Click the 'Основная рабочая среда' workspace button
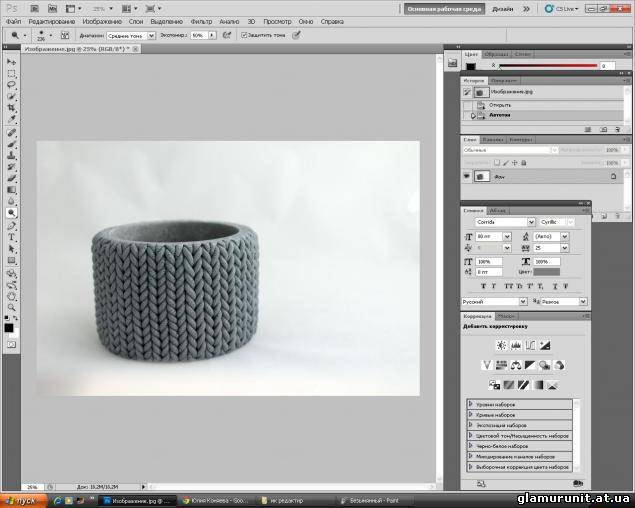Screen dimensions: 635x508 click(444, 9)
